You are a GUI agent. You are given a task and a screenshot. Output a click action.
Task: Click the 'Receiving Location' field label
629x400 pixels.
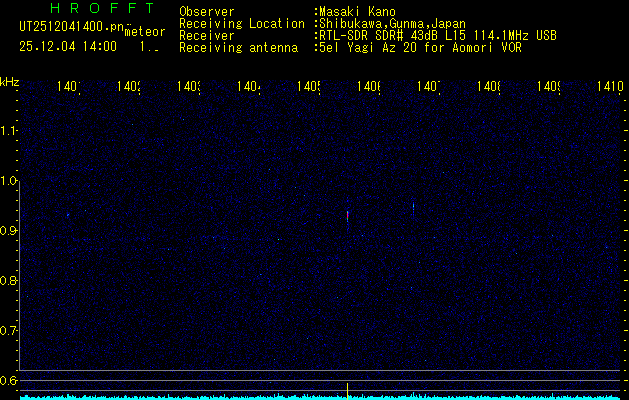[x=242, y=24]
